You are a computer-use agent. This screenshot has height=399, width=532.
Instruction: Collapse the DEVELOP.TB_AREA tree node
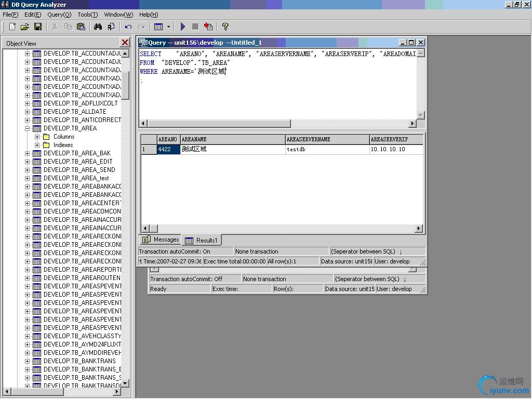point(27,129)
